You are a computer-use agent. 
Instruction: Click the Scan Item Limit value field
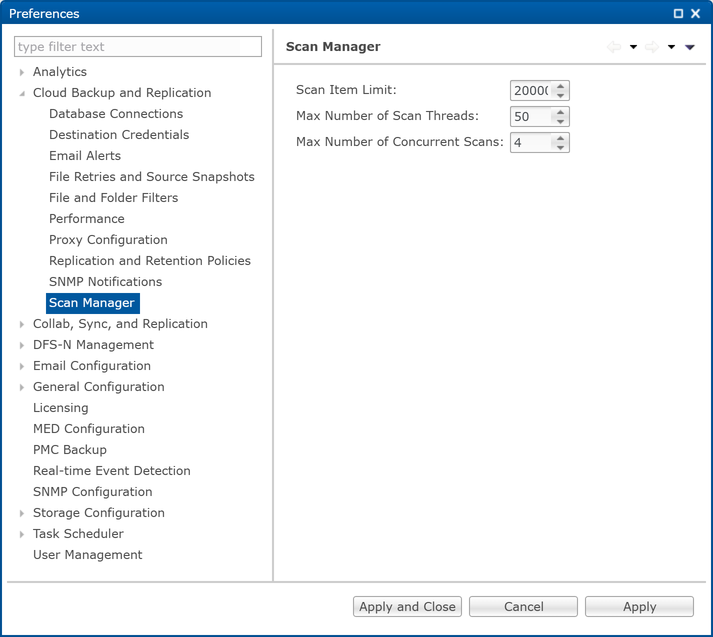(x=531, y=90)
